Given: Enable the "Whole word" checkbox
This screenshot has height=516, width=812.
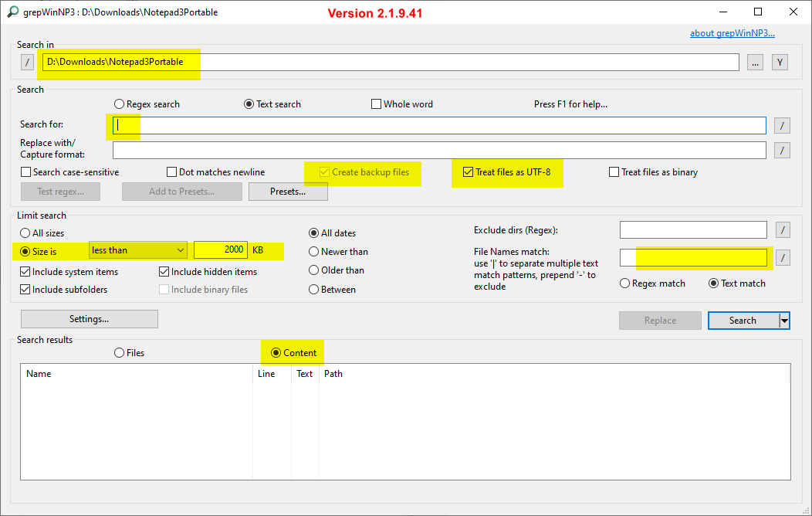Looking at the screenshot, I should pos(376,104).
